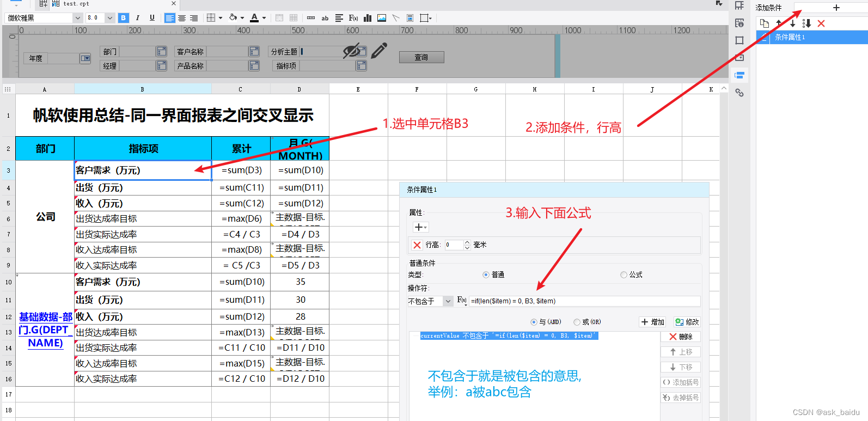The image size is (868, 421).
Task: Open the cell element panel in the sidebar
Action: [739, 5]
